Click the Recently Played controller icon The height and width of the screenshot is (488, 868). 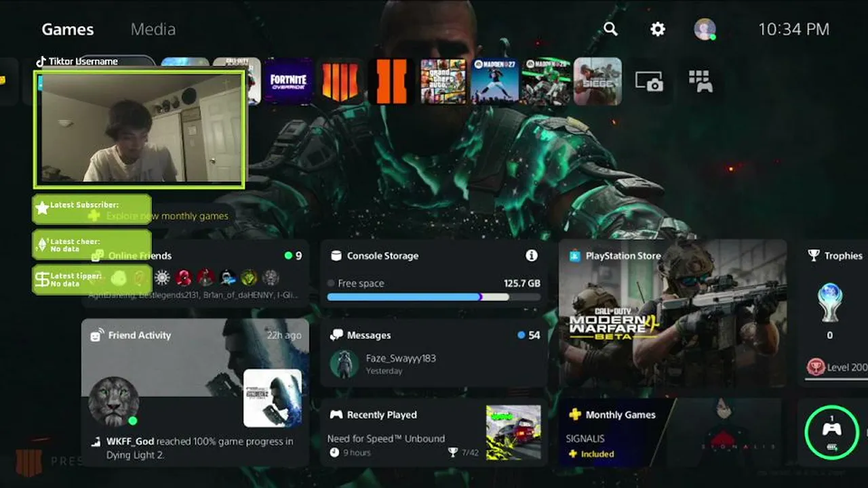pyautogui.click(x=336, y=414)
